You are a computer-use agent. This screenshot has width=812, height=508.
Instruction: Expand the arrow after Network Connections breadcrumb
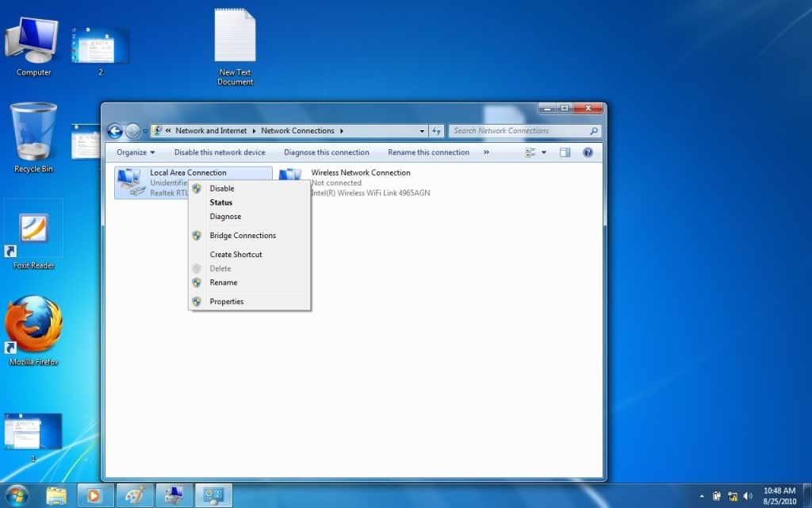click(342, 131)
